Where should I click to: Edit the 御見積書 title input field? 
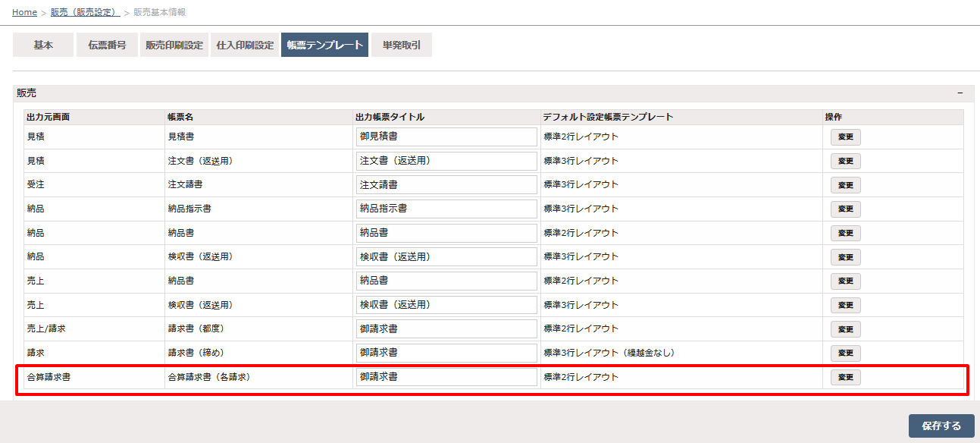446,137
